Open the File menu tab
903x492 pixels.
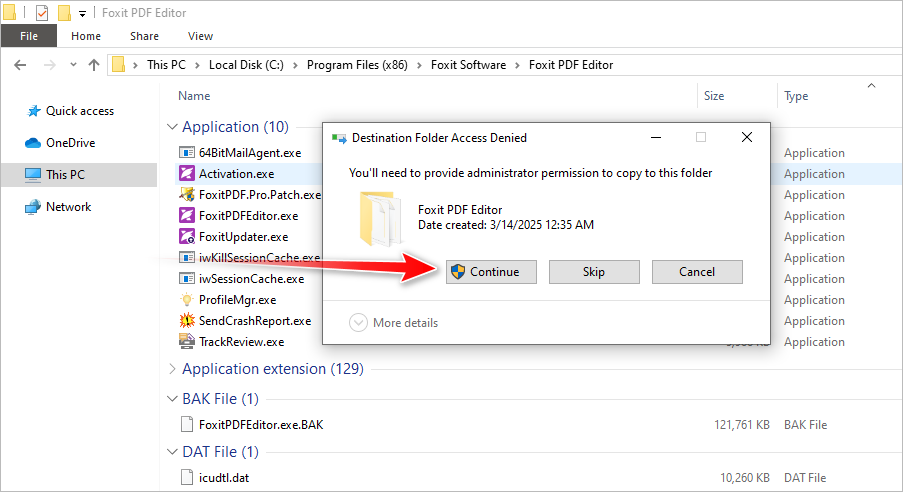pos(29,36)
